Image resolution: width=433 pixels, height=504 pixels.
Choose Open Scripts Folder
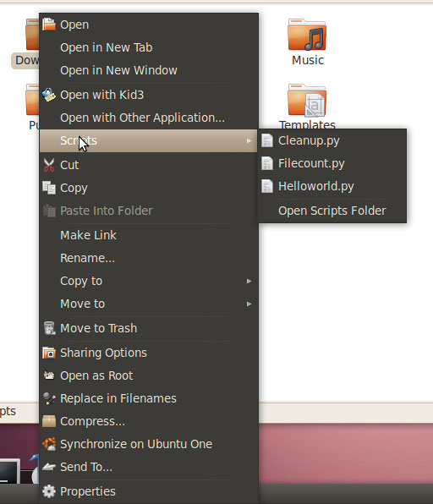click(x=332, y=211)
